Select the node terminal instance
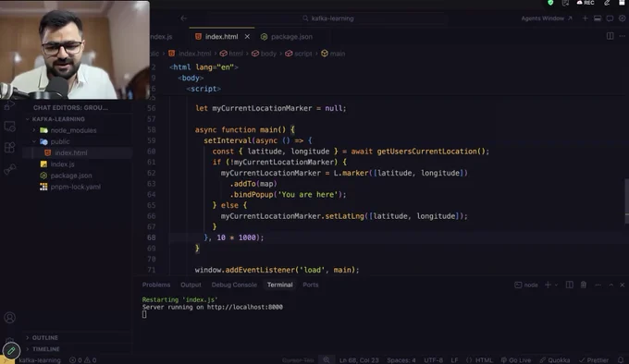629x364 pixels. (x=526, y=285)
